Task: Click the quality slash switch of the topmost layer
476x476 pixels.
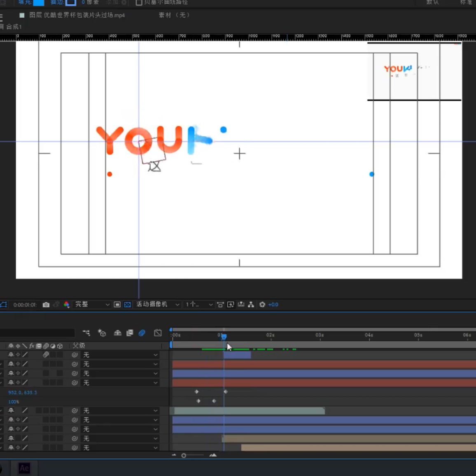Action: click(25, 355)
